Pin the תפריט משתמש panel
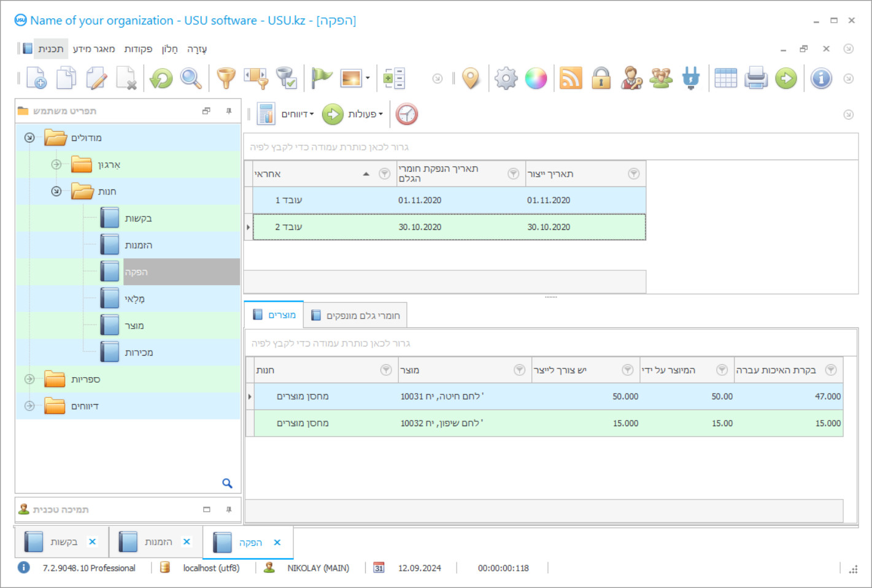The height and width of the screenshot is (588, 872). 229,111
